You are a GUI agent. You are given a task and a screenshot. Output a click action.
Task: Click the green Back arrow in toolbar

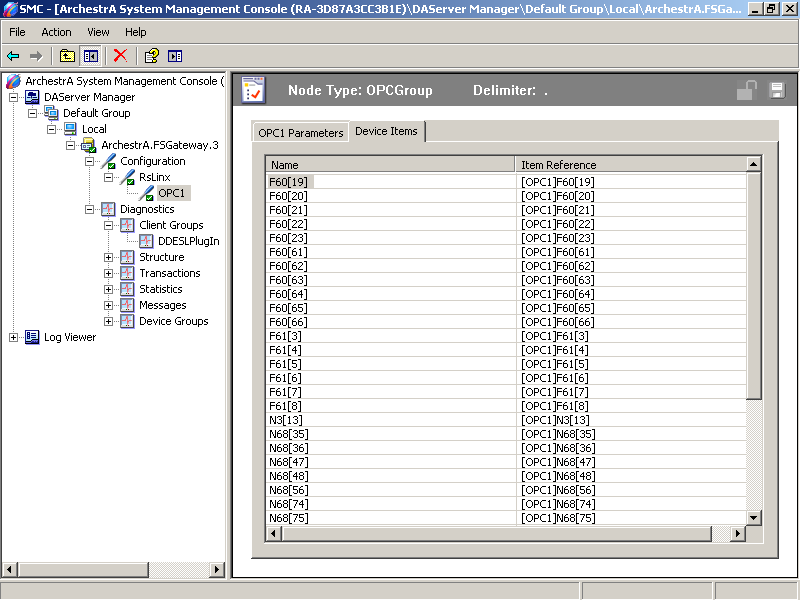click(x=14, y=56)
